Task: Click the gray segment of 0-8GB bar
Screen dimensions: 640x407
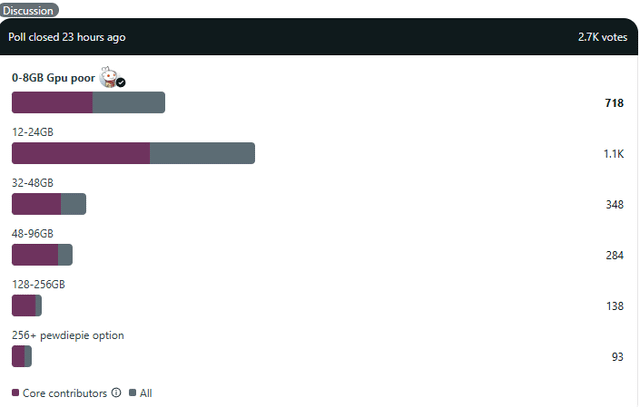Action: 129,102
